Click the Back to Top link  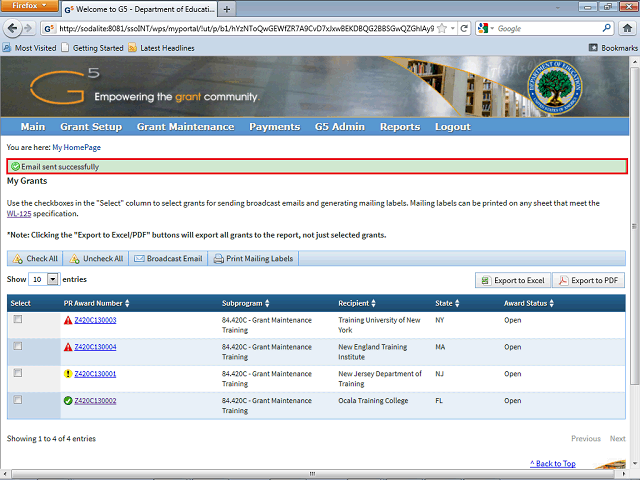point(553,463)
